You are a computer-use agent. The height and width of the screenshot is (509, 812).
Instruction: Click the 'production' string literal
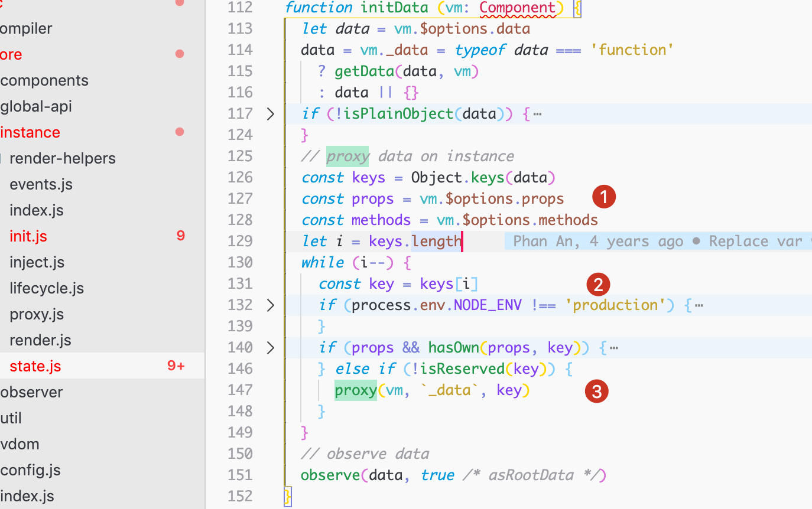tap(616, 305)
